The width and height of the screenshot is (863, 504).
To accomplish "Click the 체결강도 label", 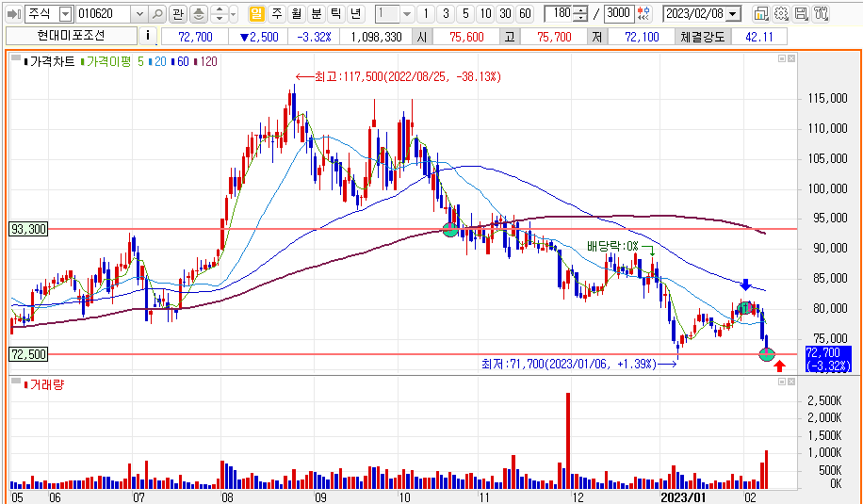I will point(702,38).
